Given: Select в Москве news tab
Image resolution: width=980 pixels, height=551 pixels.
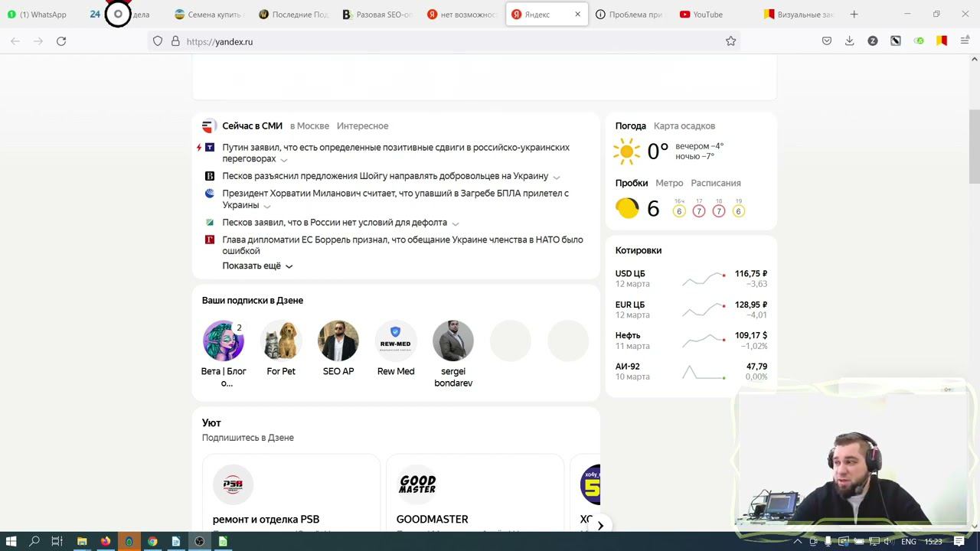Looking at the screenshot, I should pyautogui.click(x=309, y=126).
